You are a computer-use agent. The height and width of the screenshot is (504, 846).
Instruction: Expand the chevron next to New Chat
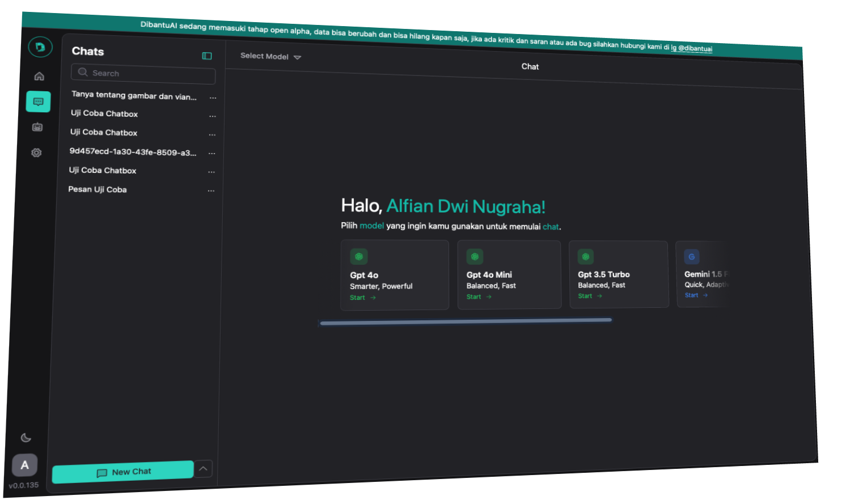[203, 469]
